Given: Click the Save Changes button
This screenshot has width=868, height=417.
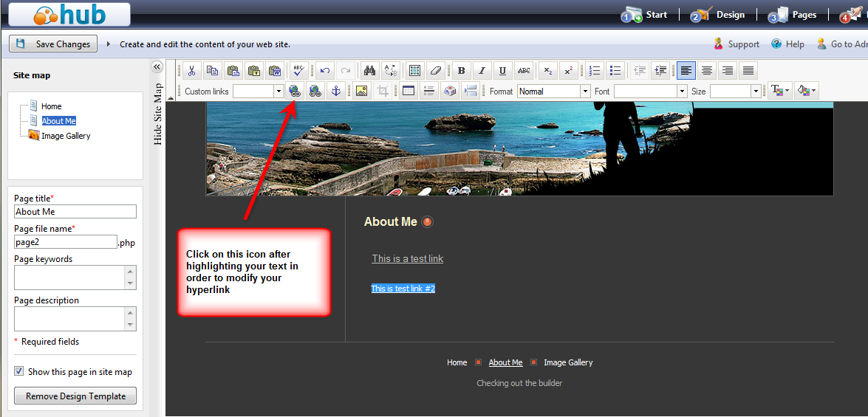Looking at the screenshot, I should [x=53, y=44].
